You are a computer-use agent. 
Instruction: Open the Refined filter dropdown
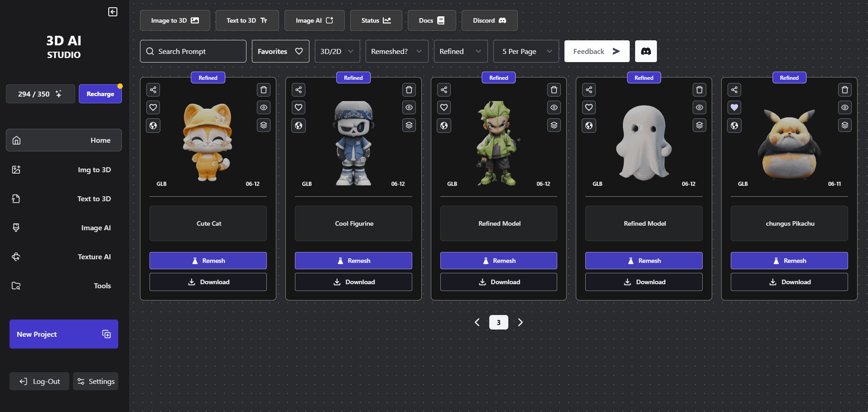click(461, 51)
